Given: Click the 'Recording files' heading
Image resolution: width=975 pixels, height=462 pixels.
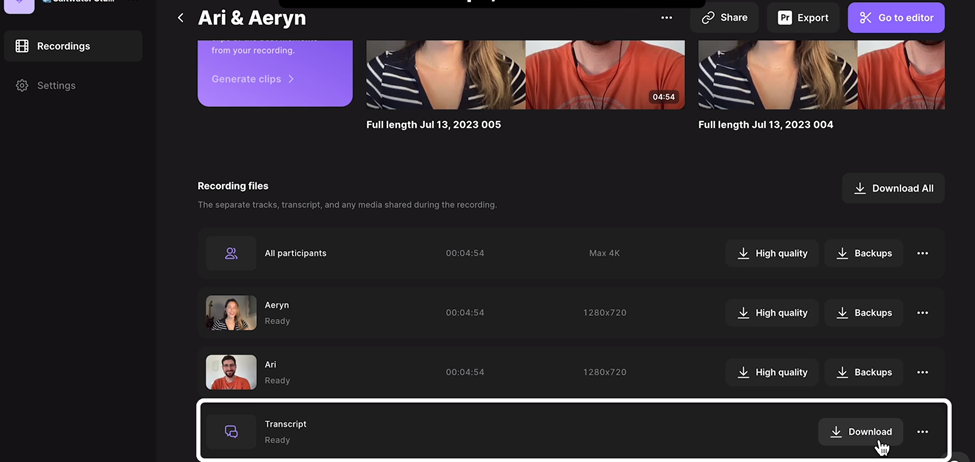Looking at the screenshot, I should (233, 186).
